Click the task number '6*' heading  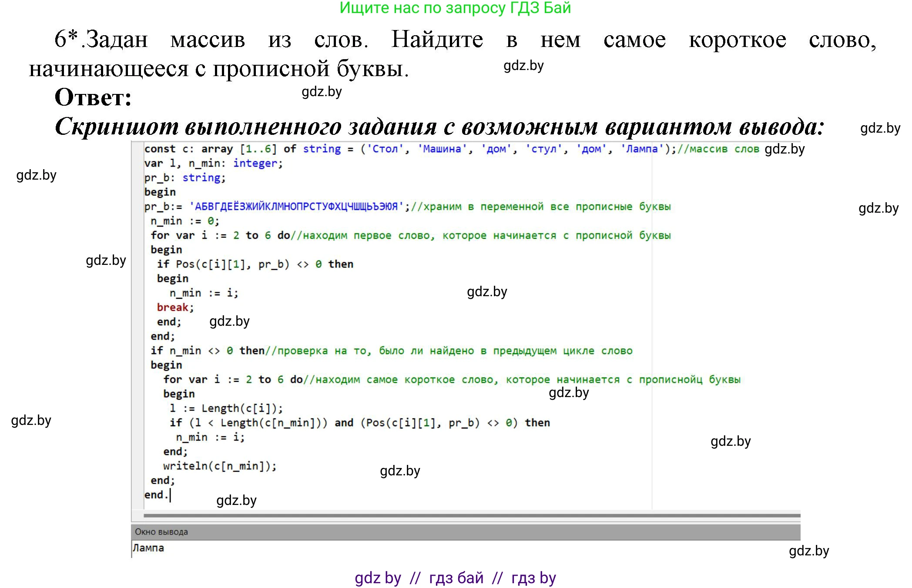[x=65, y=39]
